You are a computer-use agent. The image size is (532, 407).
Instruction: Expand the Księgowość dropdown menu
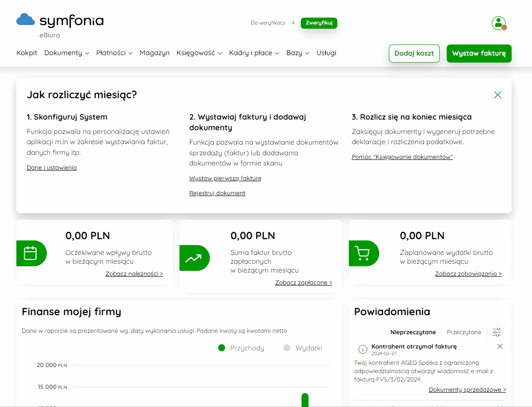coord(199,53)
